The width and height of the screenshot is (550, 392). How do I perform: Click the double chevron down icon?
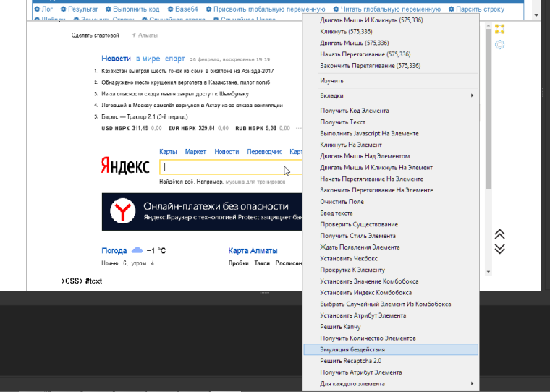(x=499, y=248)
